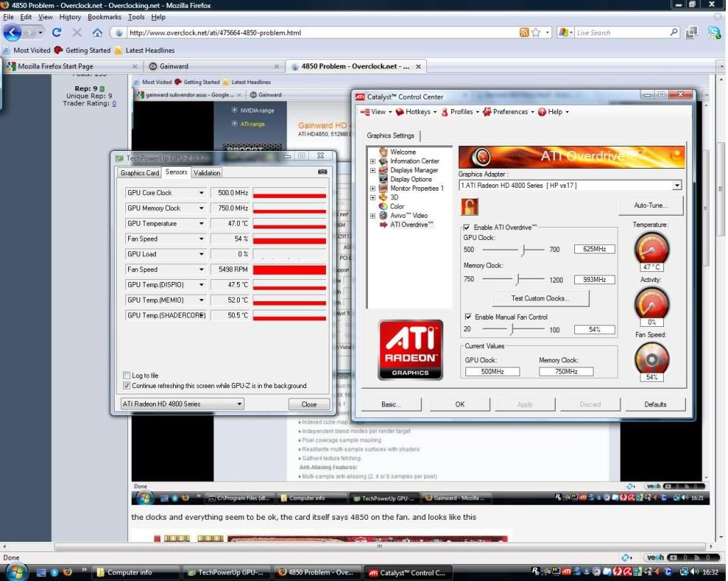Select Display Options in Catalyst tree
Image resolution: width=728 pixels, height=581 pixels.
411,179
